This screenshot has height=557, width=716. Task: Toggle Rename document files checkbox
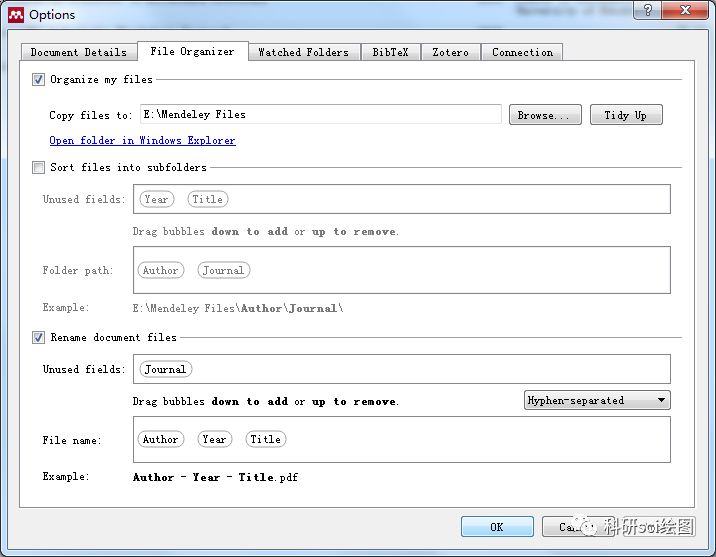click(38, 337)
